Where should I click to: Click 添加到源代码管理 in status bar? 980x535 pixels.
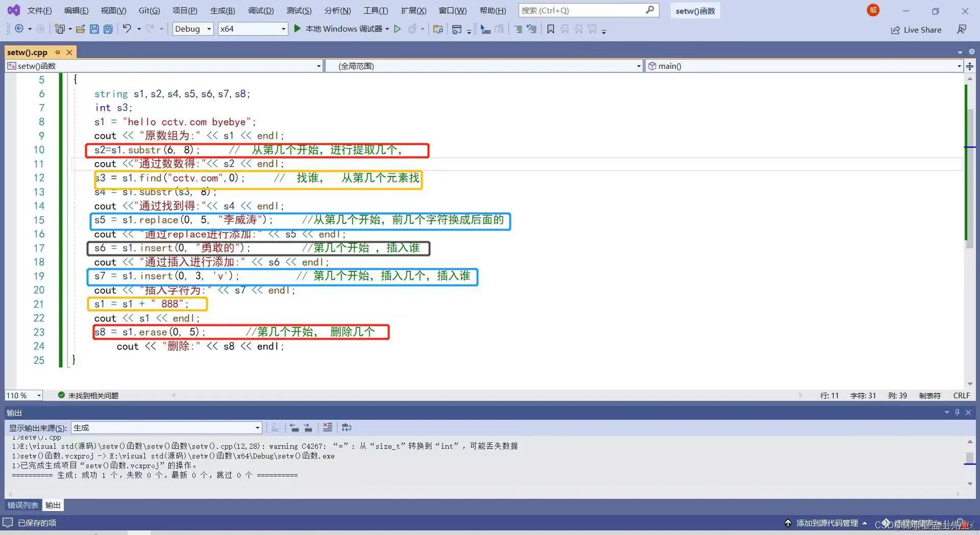coord(827,523)
